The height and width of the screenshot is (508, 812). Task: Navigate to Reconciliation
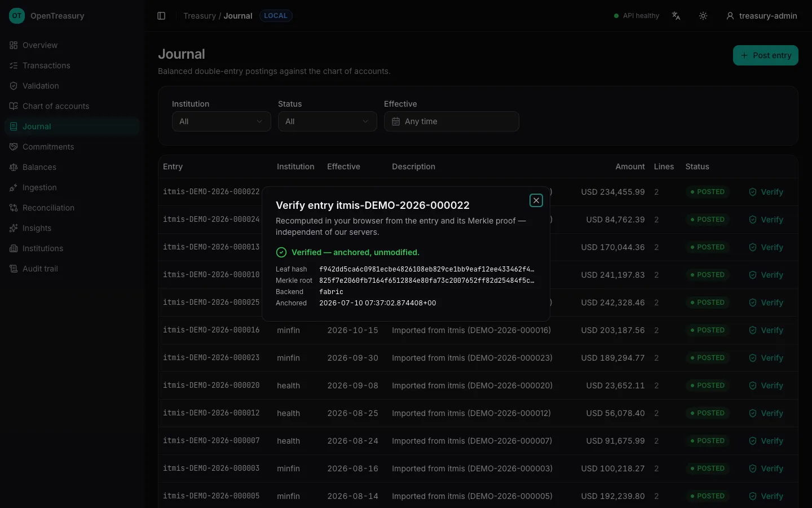point(72,208)
